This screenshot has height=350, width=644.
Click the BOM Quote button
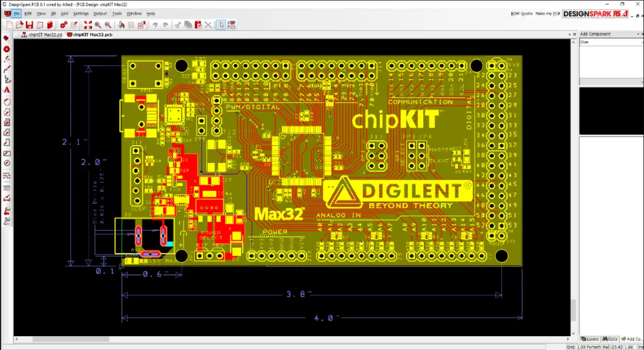521,14
